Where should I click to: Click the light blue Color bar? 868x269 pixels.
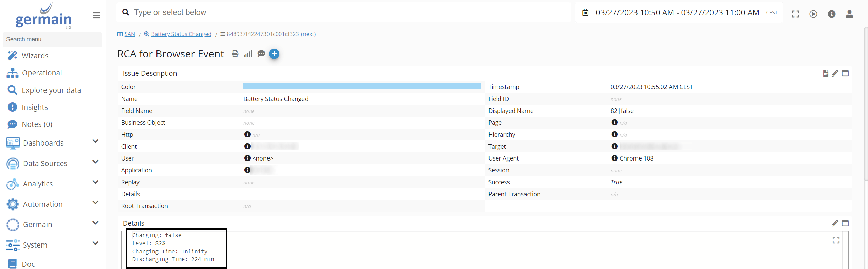362,86
